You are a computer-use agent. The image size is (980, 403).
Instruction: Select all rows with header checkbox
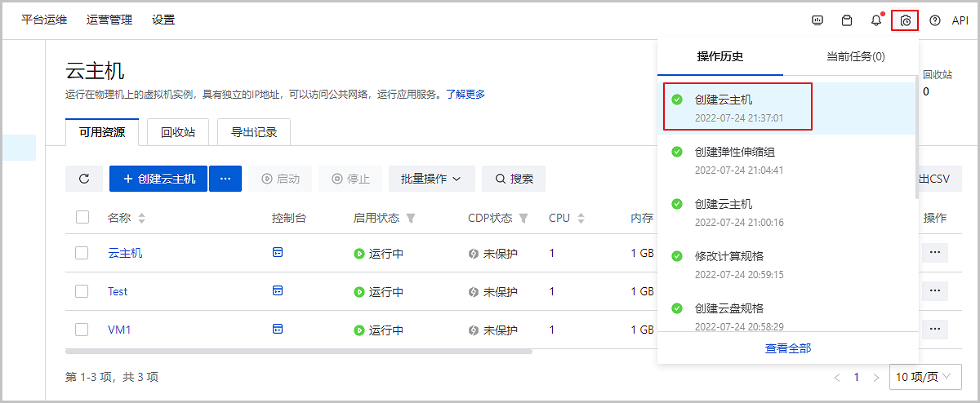[82, 218]
